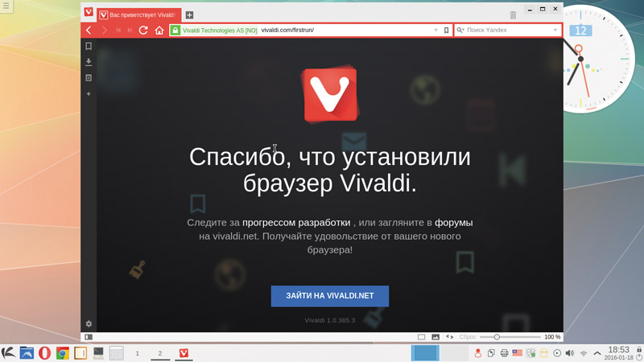Screen dimensions: 644x362
Task: Select the 'Вас приветствует Vivaldi' tab
Action: point(139,14)
